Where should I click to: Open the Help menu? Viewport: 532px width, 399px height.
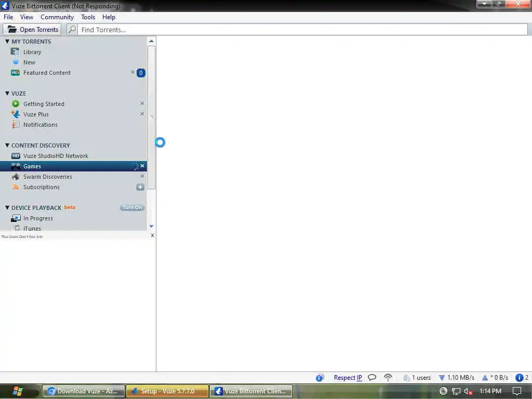tap(109, 17)
